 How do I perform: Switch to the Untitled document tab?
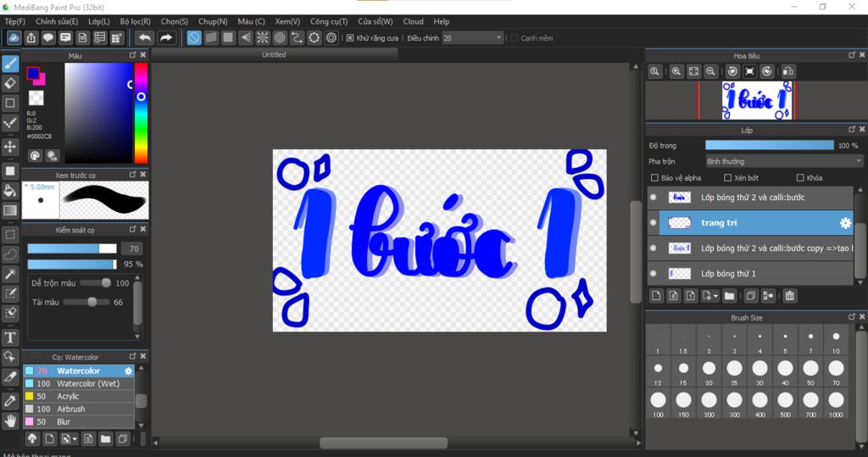click(x=274, y=55)
